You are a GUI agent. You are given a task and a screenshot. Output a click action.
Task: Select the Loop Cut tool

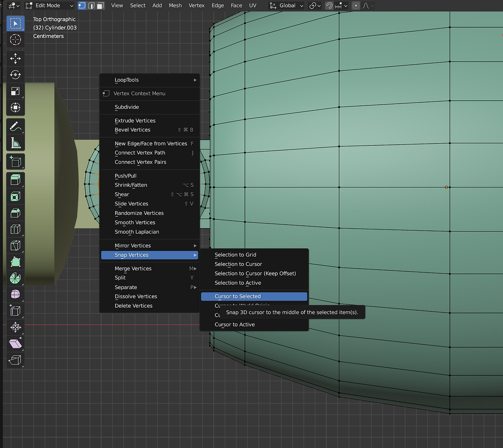[x=15, y=229]
